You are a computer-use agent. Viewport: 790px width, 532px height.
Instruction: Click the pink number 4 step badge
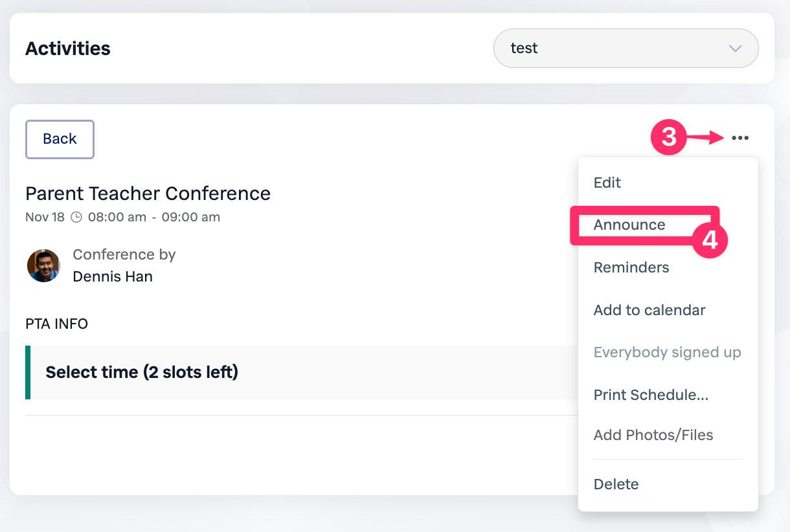click(710, 241)
